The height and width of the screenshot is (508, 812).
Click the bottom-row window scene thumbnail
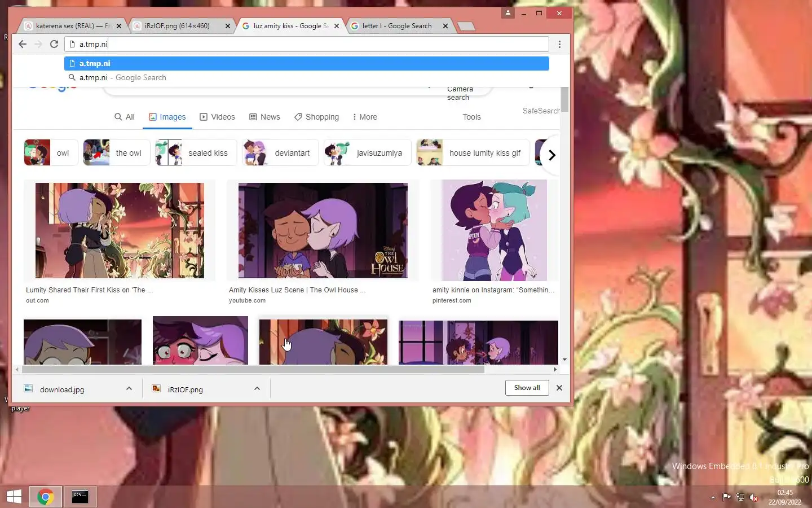point(478,343)
